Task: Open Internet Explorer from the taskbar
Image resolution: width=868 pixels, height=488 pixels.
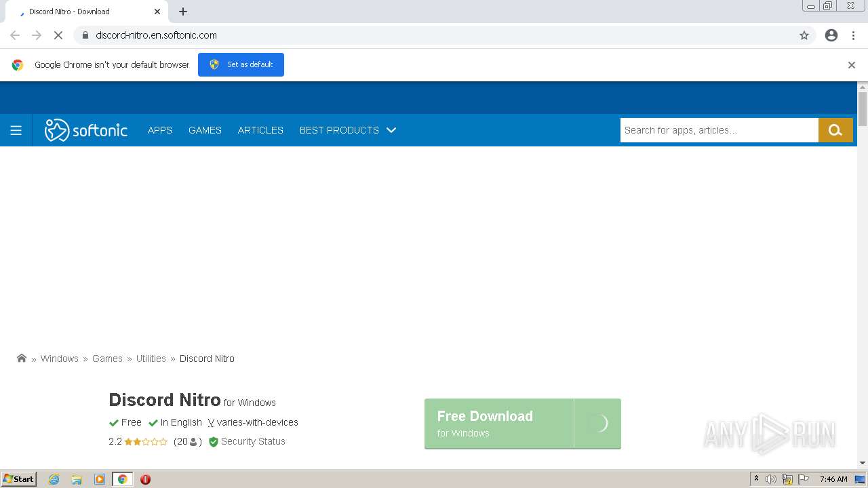Action: 54,479
